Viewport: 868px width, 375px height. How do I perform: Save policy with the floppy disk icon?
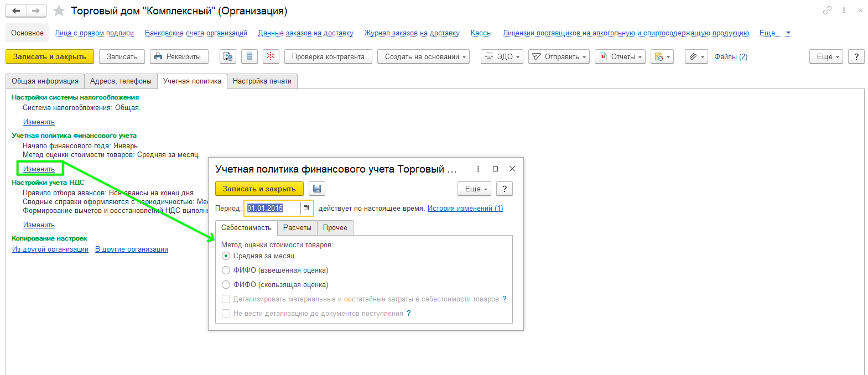click(x=317, y=189)
